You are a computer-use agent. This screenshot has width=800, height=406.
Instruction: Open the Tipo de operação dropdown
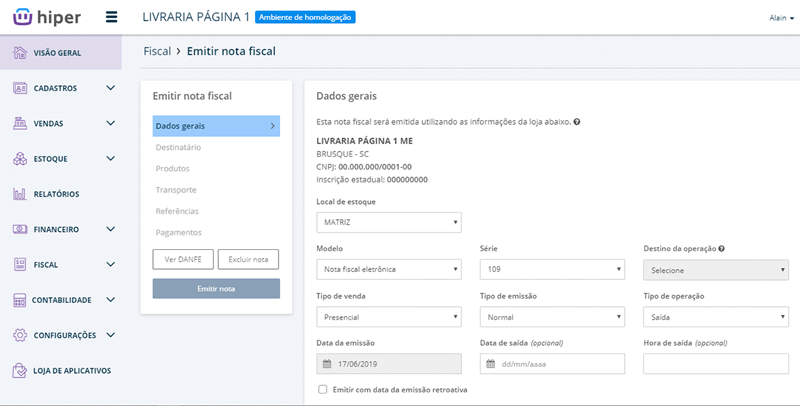715,317
